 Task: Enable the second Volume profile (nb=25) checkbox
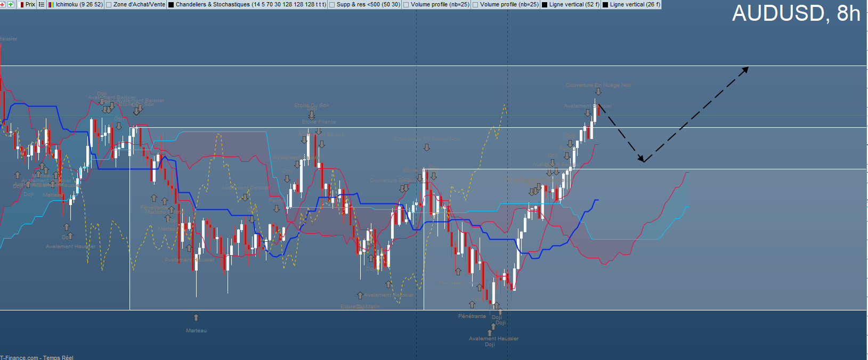click(476, 5)
